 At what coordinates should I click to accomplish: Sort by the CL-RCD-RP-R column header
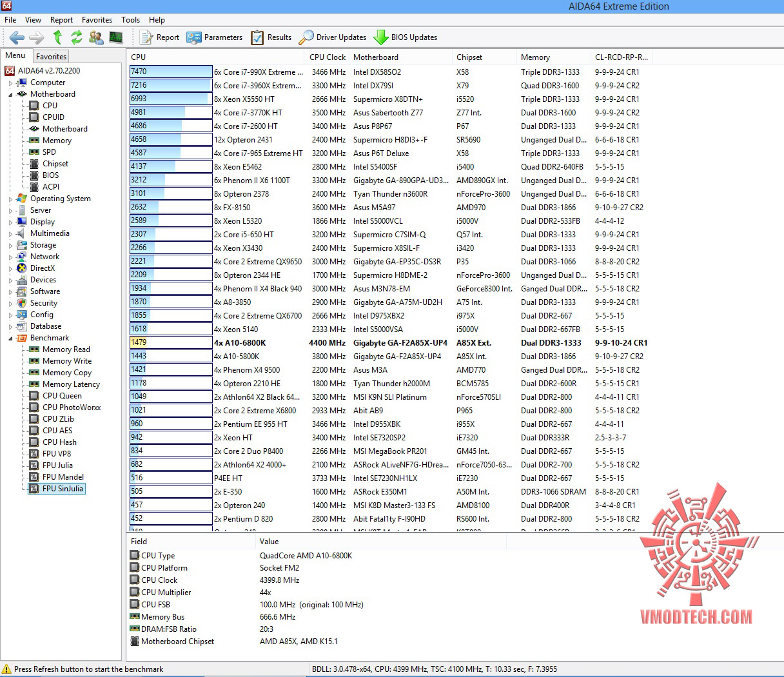pos(622,57)
